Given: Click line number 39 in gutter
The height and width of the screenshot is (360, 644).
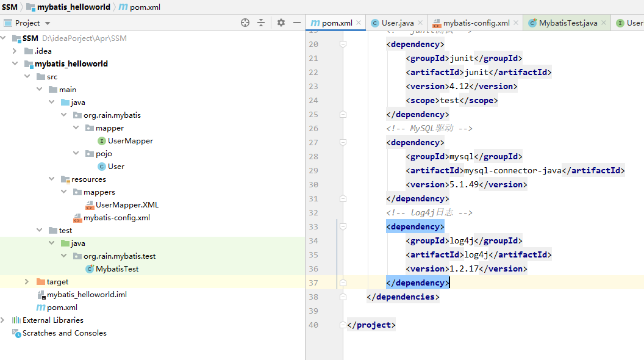Looking at the screenshot, I should [x=313, y=311].
